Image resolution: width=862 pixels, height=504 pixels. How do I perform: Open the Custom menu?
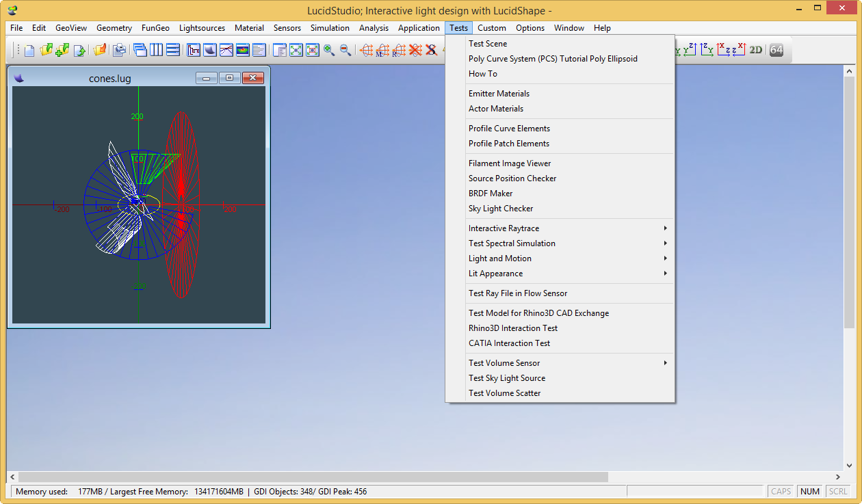pyautogui.click(x=492, y=28)
